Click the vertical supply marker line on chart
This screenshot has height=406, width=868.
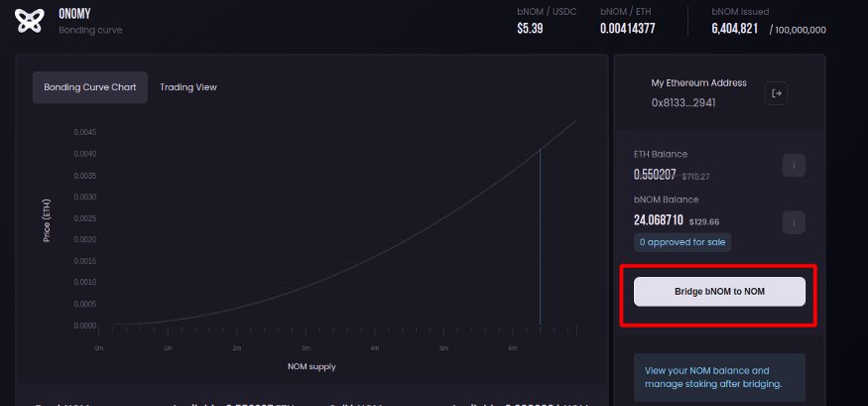click(x=540, y=238)
